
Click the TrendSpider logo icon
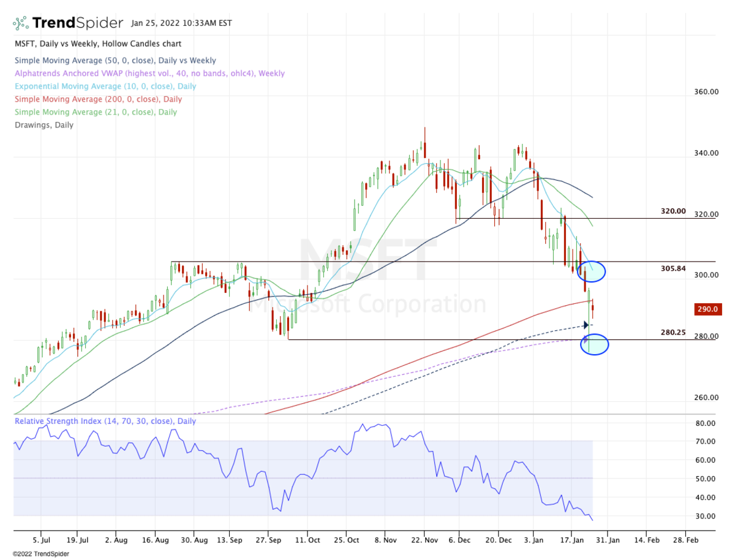(20, 23)
